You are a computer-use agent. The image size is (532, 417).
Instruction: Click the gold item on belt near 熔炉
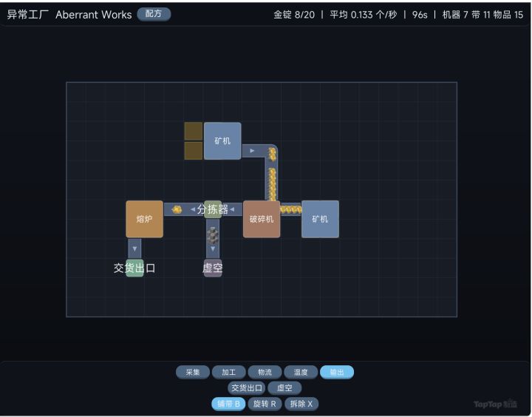click(x=177, y=209)
